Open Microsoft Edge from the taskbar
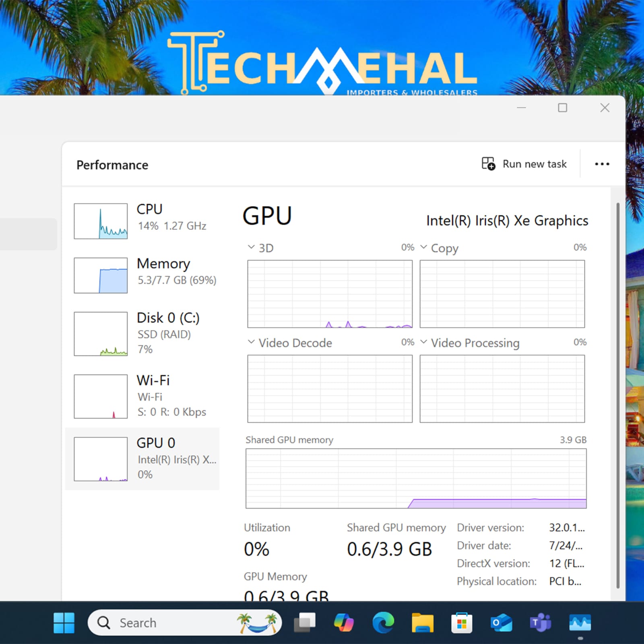 click(383, 623)
